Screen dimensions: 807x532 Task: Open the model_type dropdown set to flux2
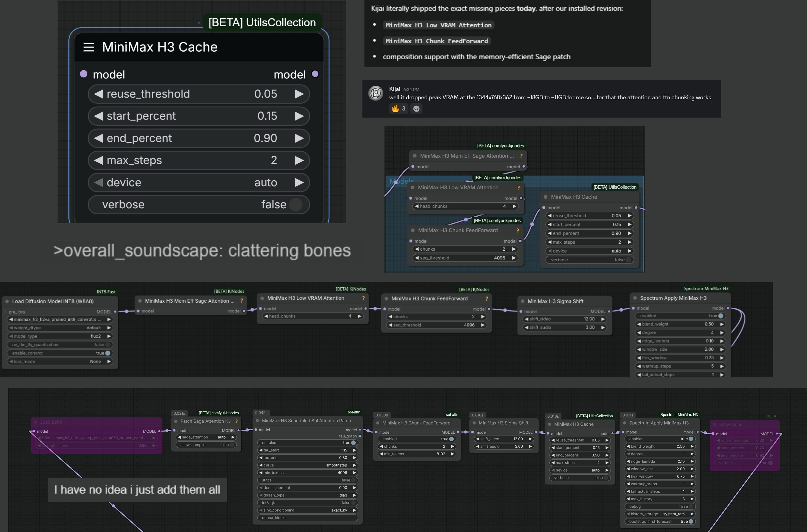coord(60,336)
